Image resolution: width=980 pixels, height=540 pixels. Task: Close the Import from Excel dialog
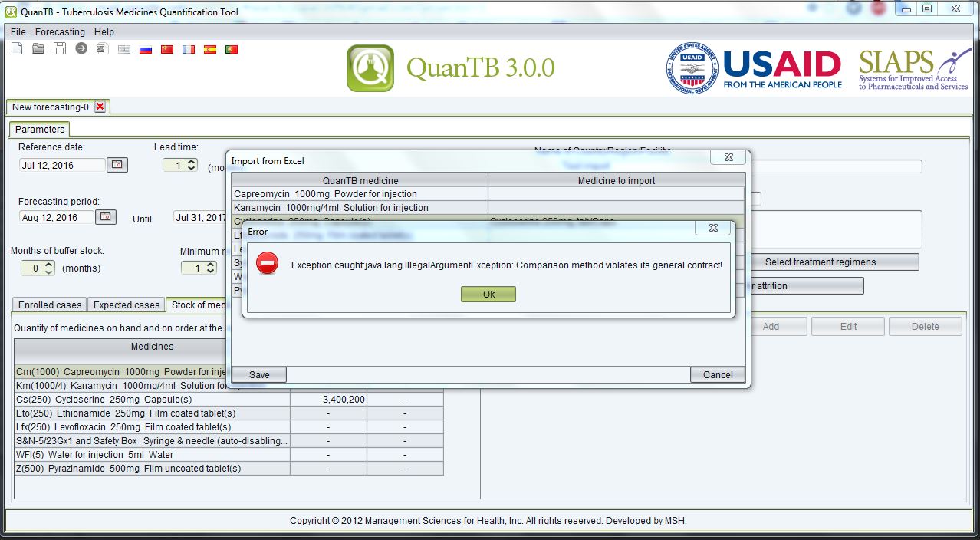[x=728, y=157]
